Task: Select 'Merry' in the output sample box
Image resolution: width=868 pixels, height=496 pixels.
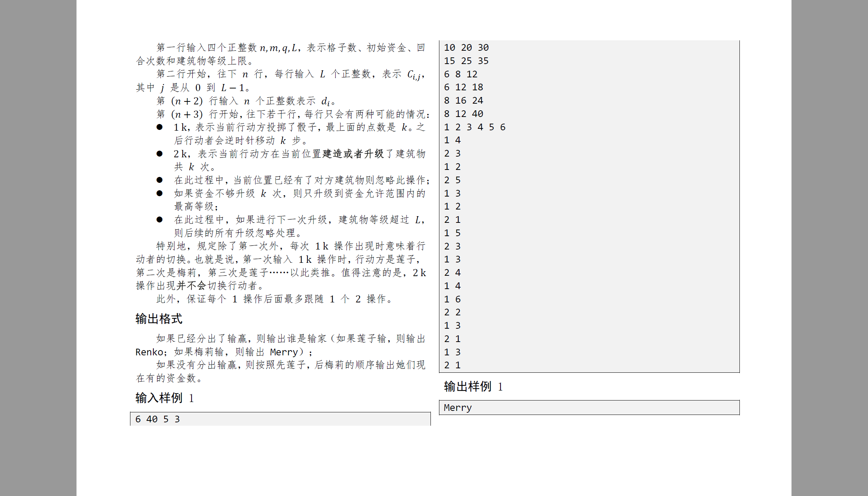Action: pyautogui.click(x=458, y=408)
